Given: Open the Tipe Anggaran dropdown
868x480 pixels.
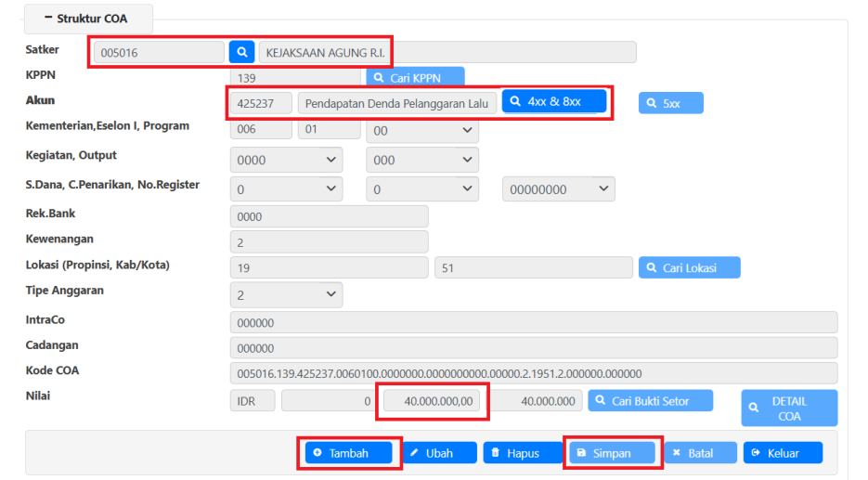Looking at the screenshot, I should [286, 295].
